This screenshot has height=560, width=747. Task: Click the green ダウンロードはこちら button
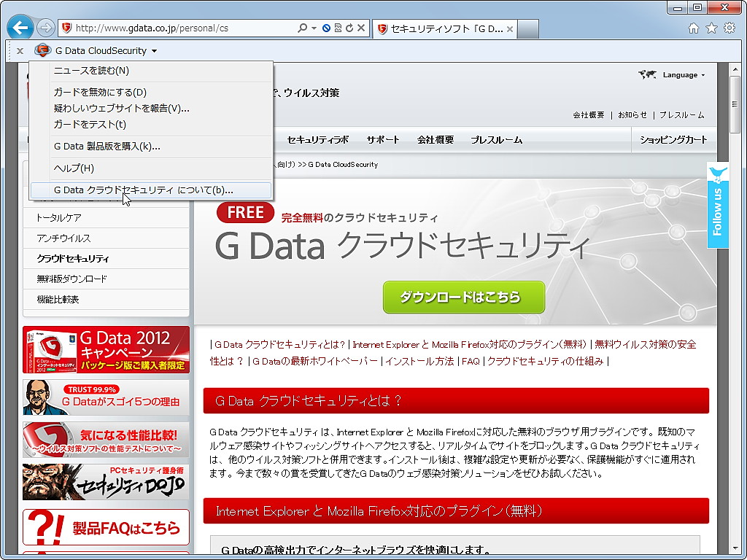click(464, 297)
